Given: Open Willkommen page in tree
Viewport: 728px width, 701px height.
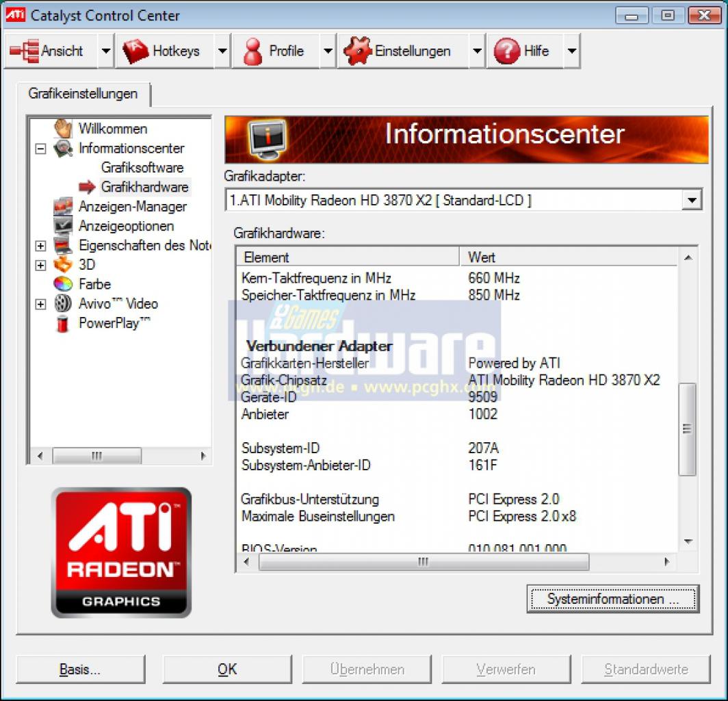Looking at the screenshot, I should 113,129.
